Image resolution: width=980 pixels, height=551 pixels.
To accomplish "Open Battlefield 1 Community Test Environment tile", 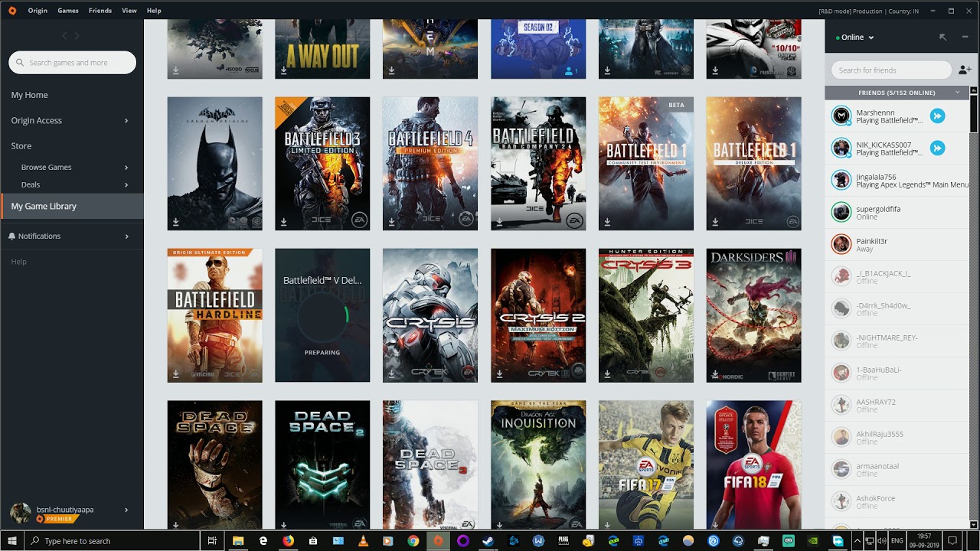I will point(646,164).
